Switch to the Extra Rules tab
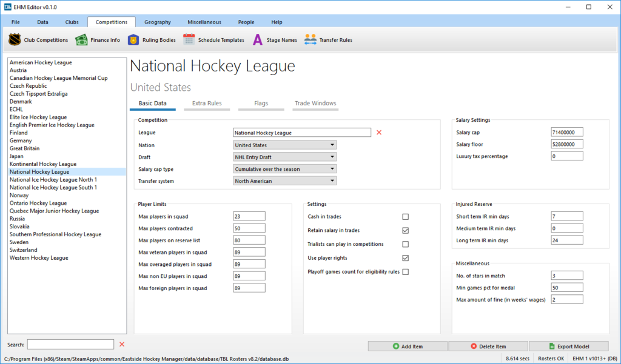Image resolution: width=621 pixels, height=364 pixels. (x=207, y=104)
